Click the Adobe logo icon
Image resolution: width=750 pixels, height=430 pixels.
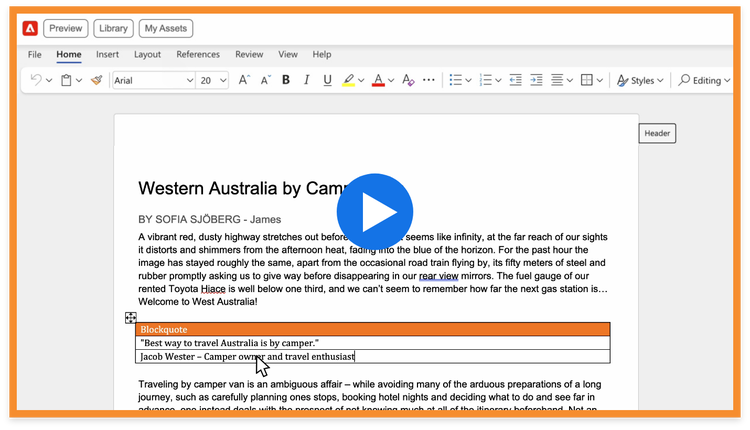point(29,29)
